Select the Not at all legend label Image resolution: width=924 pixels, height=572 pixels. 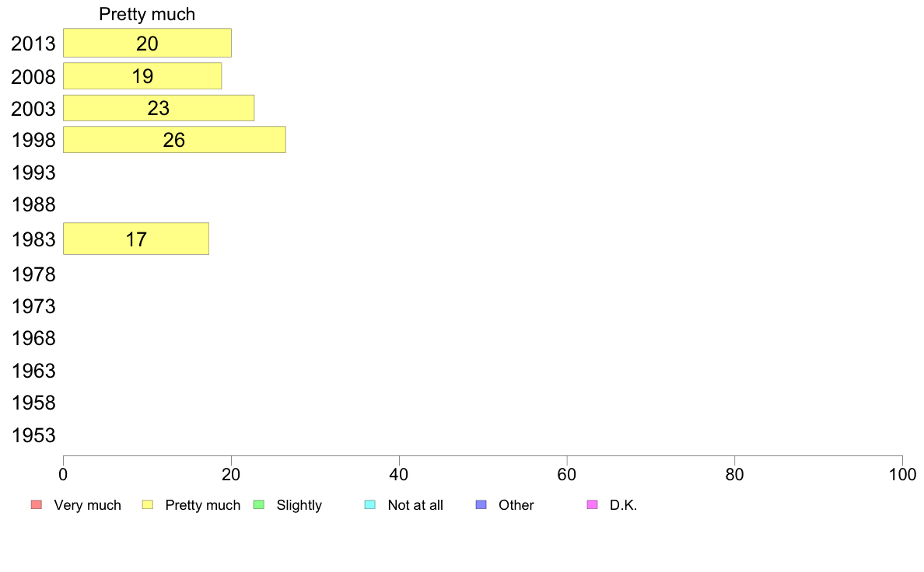coord(415,505)
